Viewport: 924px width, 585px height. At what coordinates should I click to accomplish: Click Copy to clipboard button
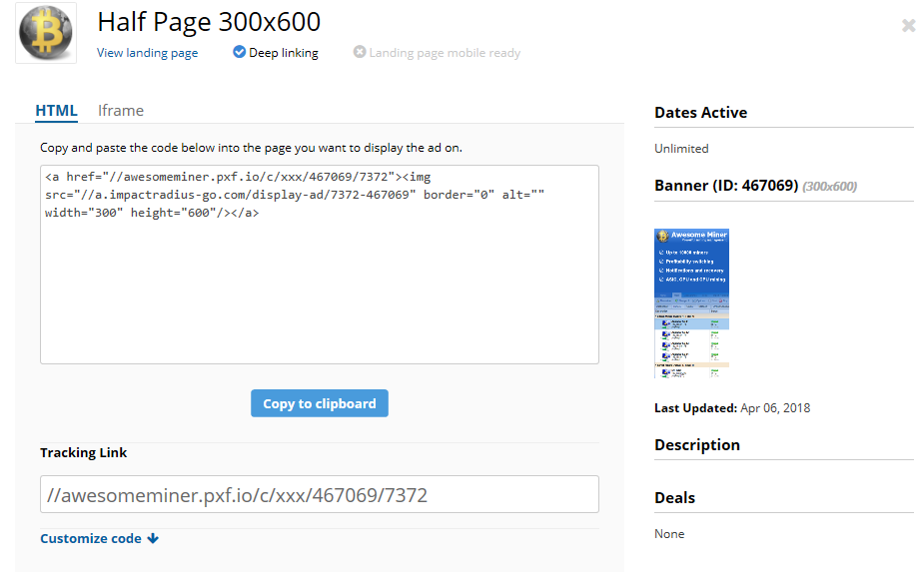320,403
